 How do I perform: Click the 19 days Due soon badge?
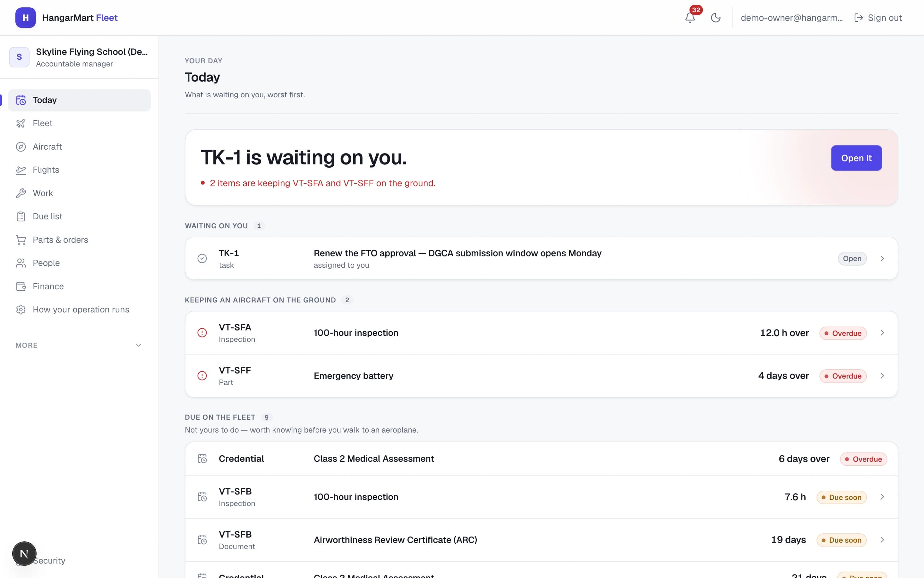click(842, 540)
